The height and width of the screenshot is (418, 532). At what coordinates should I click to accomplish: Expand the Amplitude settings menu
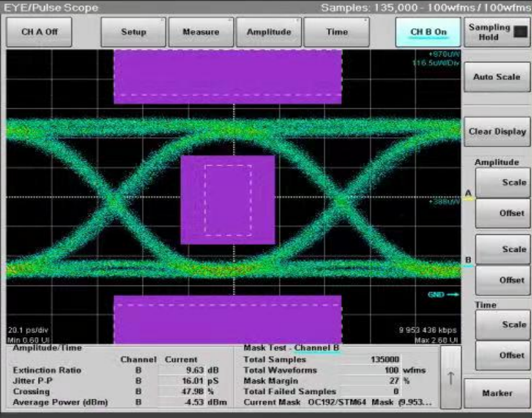point(269,32)
